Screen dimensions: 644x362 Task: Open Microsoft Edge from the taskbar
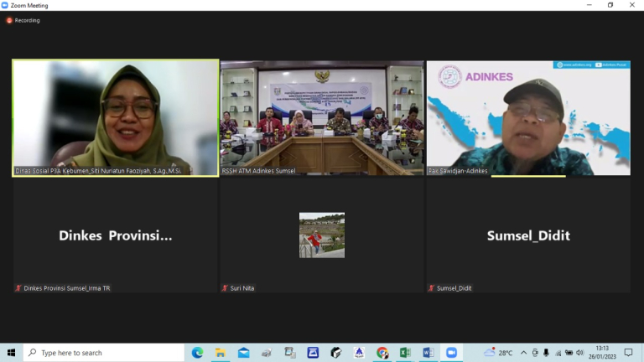coord(197,353)
